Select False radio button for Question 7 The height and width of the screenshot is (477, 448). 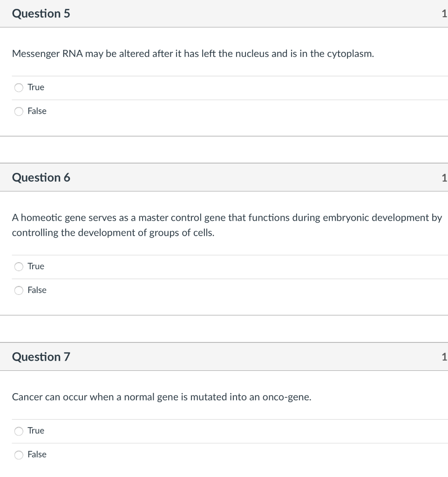19,455
